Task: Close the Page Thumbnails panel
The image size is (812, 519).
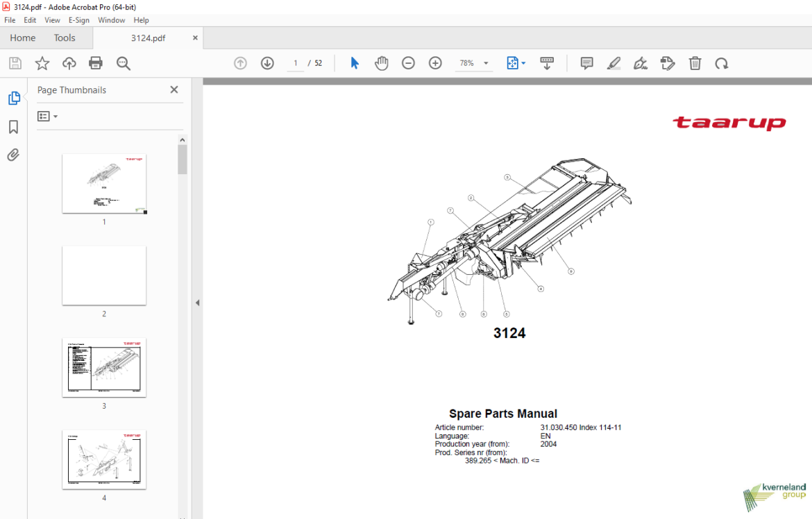Action: pyautogui.click(x=174, y=90)
